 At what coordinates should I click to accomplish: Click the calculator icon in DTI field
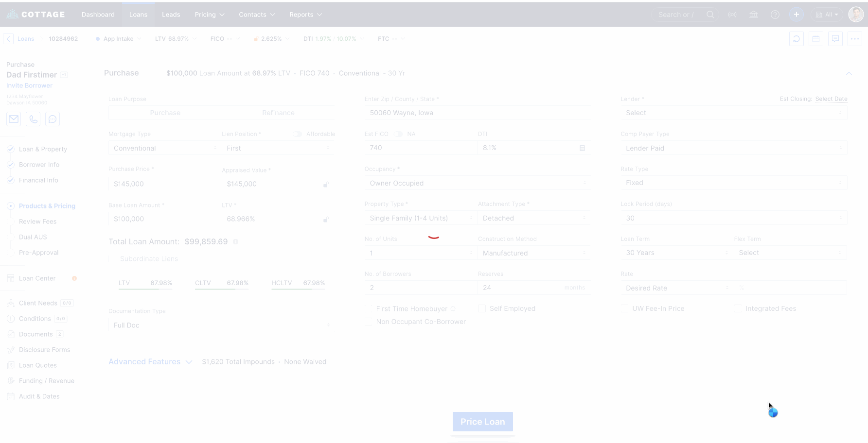[582, 148]
